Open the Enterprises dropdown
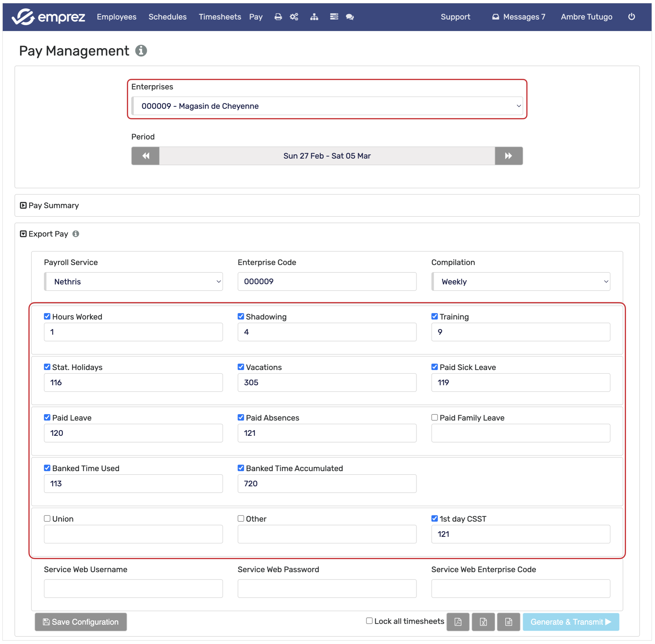This screenshot has height=644, width=655. 327,106
